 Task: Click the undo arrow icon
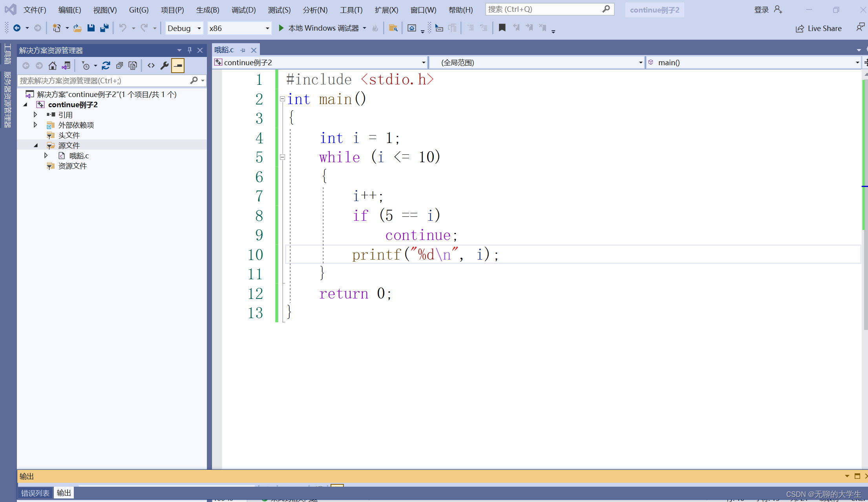click(123, 28)
